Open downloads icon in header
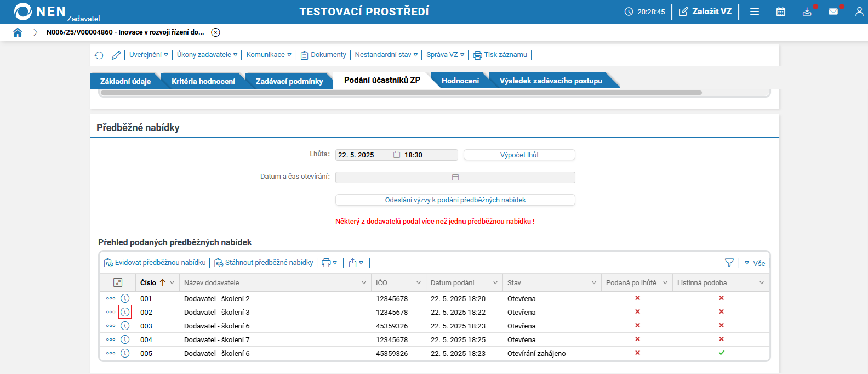This screenshot has width=868, height=374. [x=807, y=12]
